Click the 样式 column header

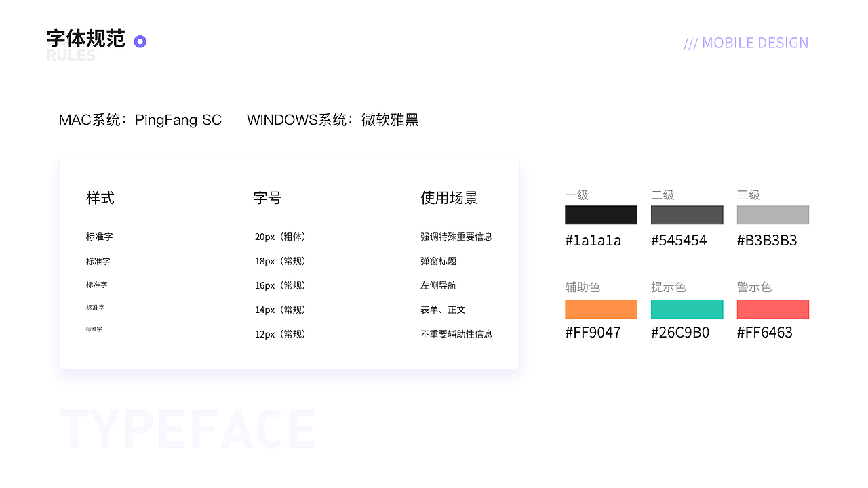point(100,198)
